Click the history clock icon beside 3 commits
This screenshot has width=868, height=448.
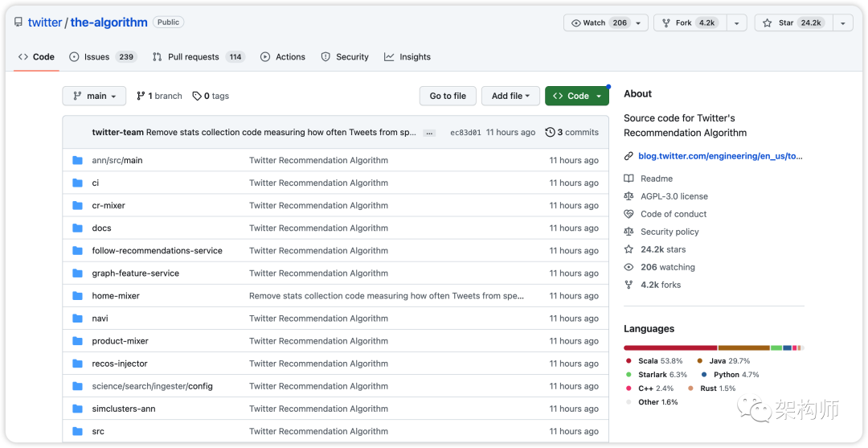[x=551, y=133]
